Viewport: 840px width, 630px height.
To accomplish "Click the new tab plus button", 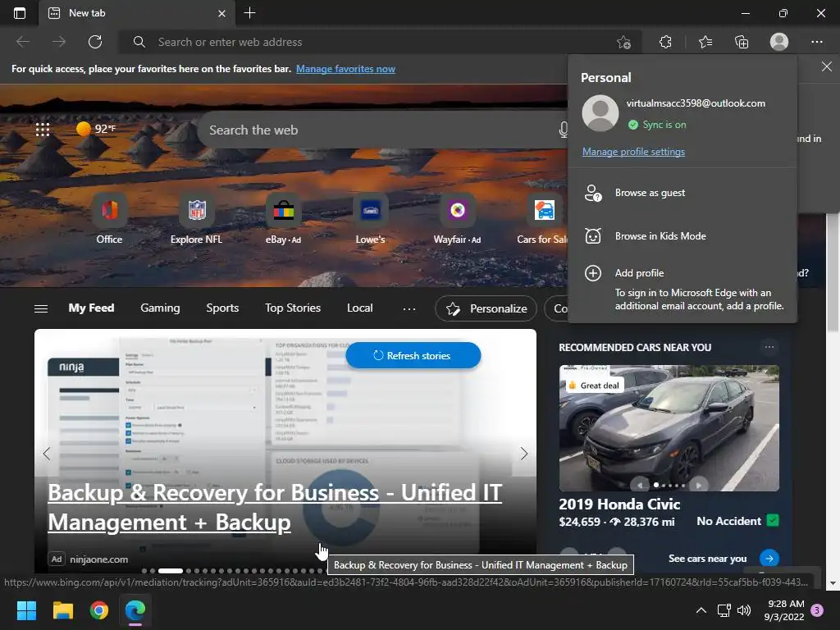I will (249, 13).
